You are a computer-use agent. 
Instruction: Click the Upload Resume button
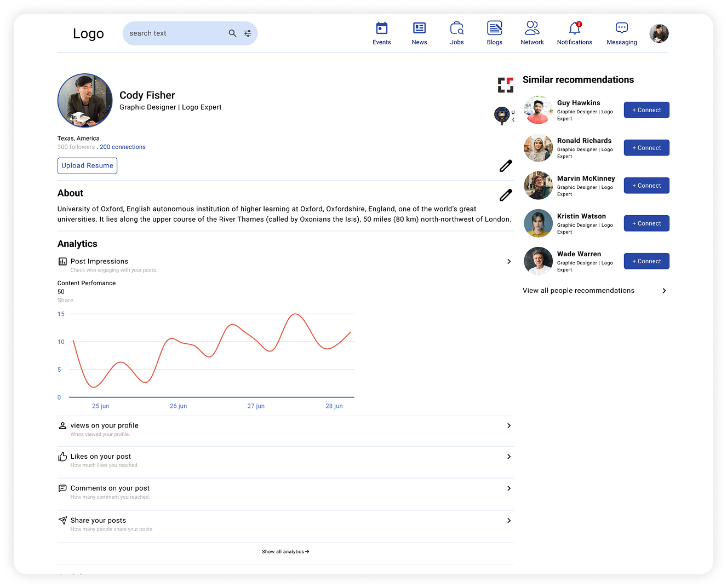tap(87, 165)
